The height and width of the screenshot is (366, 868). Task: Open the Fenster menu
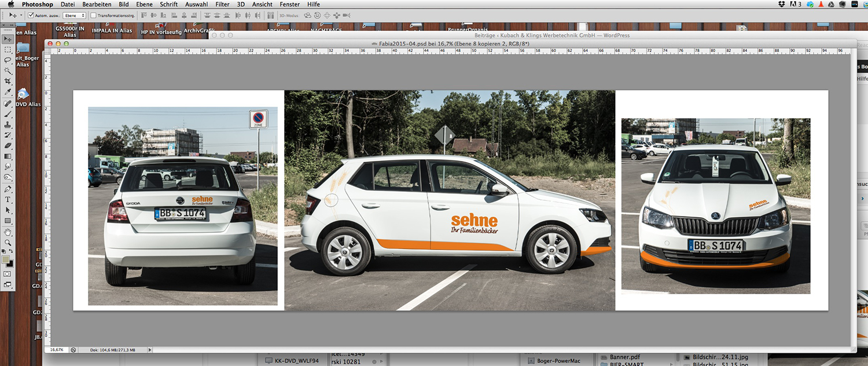(x=290, y=4)
